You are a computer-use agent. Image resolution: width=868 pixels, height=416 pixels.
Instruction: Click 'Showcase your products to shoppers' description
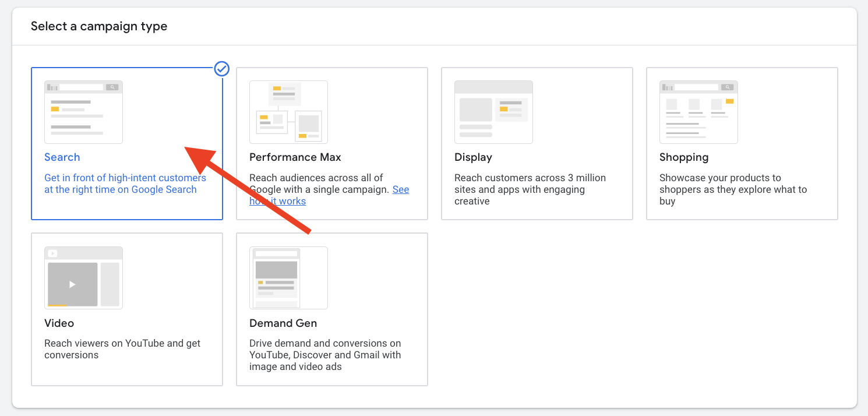pos(733,189)
